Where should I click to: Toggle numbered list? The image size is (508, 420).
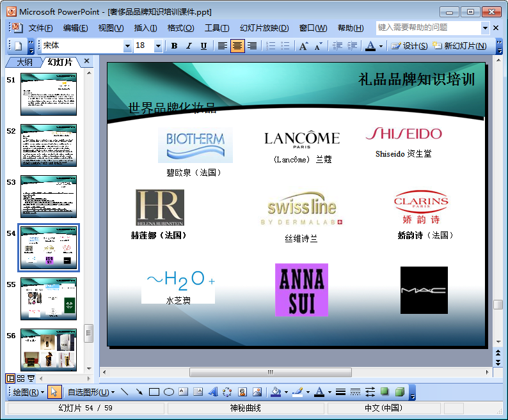pyautogui.click(x=271, y=46)
